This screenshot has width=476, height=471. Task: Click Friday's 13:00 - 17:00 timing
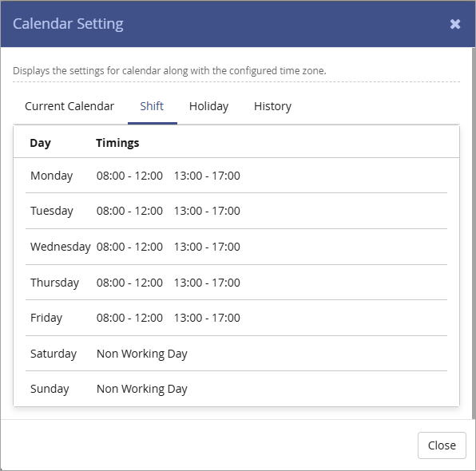pyautogui.click(x=207, y=318)
